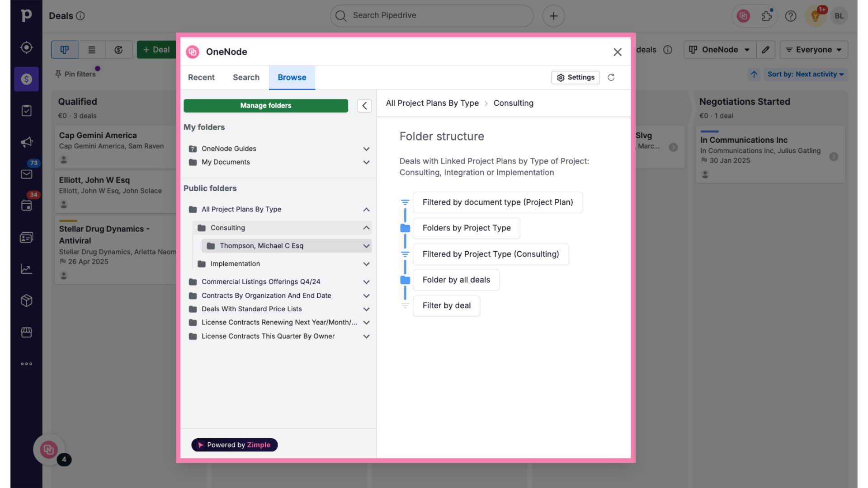Open Sort by: Next activity dropdown
Viewport: 868px width, 488px height.
pos(806,74)
